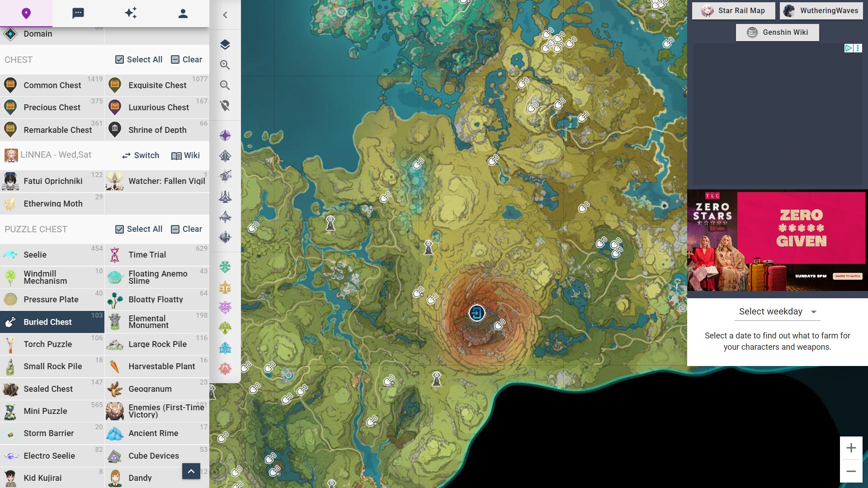
Task: Open the Star Rail Map link
Action: [x=733, y=11]
